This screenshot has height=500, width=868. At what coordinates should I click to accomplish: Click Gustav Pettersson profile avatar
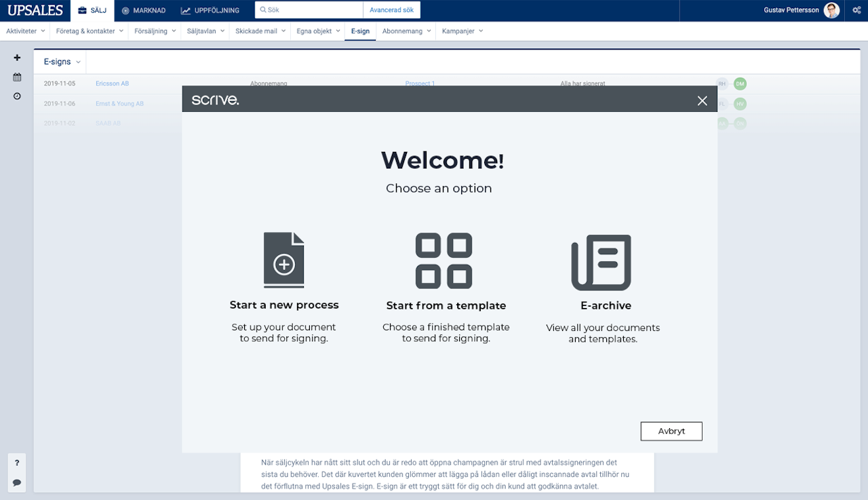(831, 10)
